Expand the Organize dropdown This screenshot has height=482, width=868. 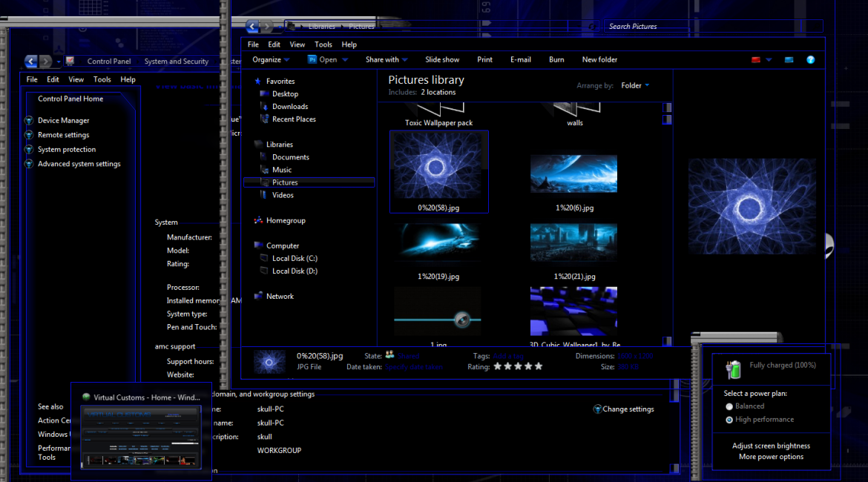271,60
